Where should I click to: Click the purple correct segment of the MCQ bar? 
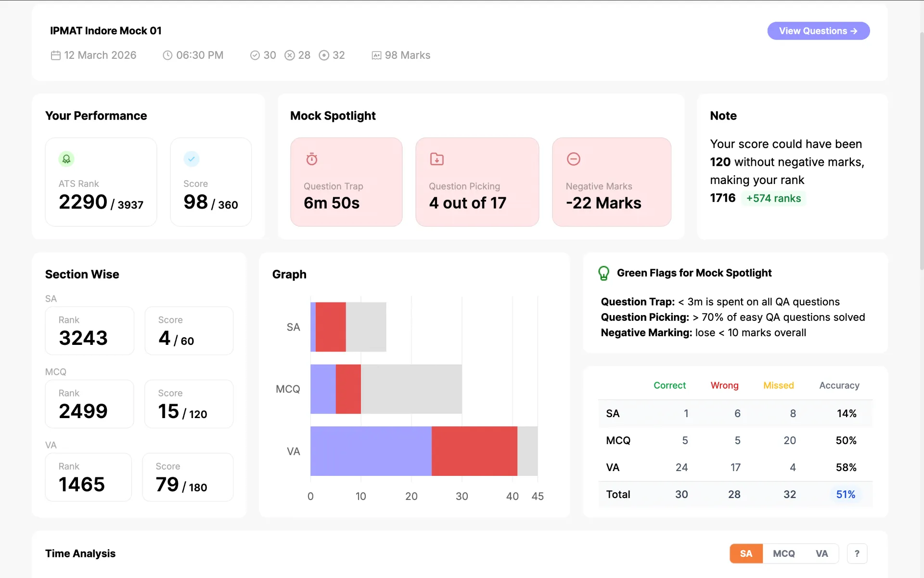pos(323,389)
